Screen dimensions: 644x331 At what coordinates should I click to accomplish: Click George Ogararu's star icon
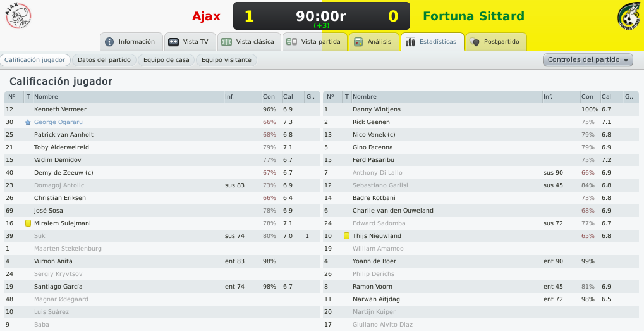tap(28, 122)
